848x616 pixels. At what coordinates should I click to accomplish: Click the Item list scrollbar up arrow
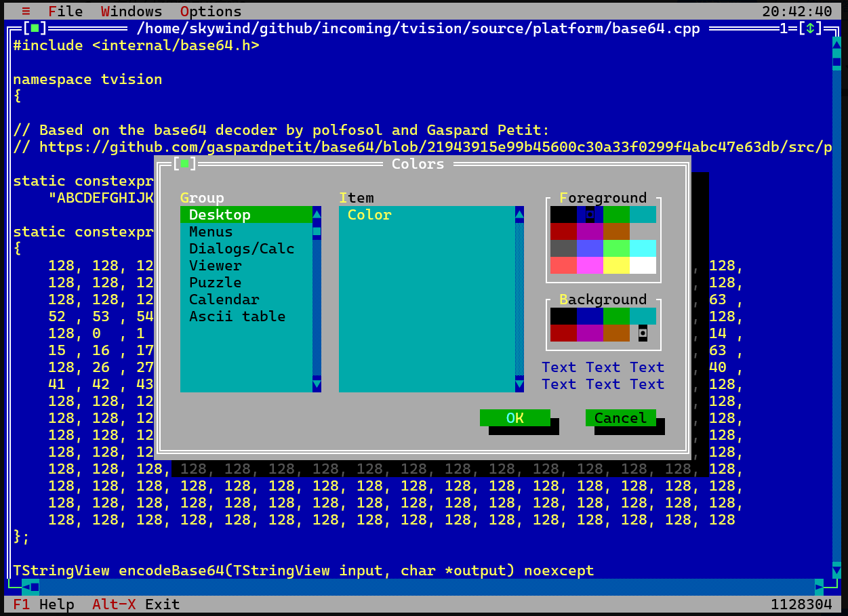[x=519, y=215]
